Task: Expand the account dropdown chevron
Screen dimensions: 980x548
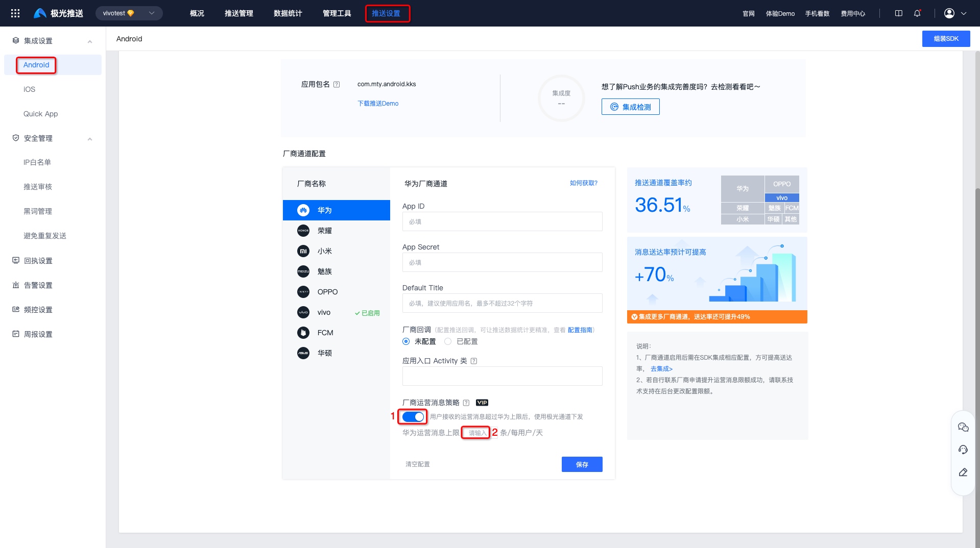Action: point(964,14)
